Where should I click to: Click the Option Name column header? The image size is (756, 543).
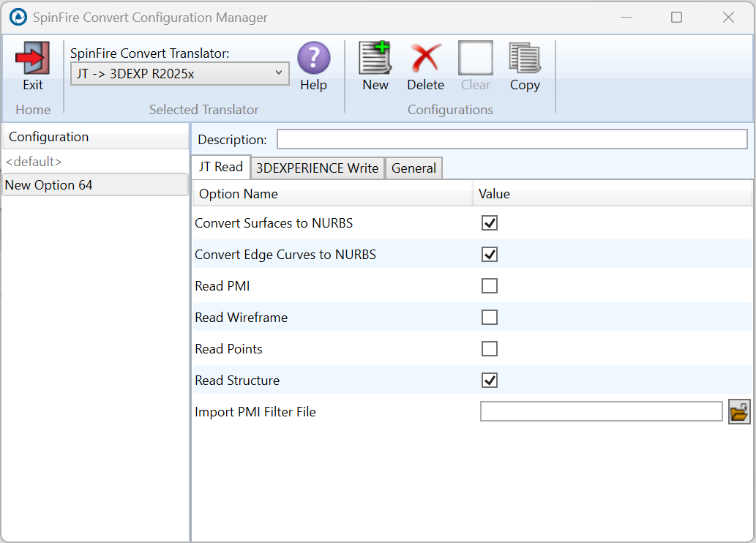click(x=333, y=194)
